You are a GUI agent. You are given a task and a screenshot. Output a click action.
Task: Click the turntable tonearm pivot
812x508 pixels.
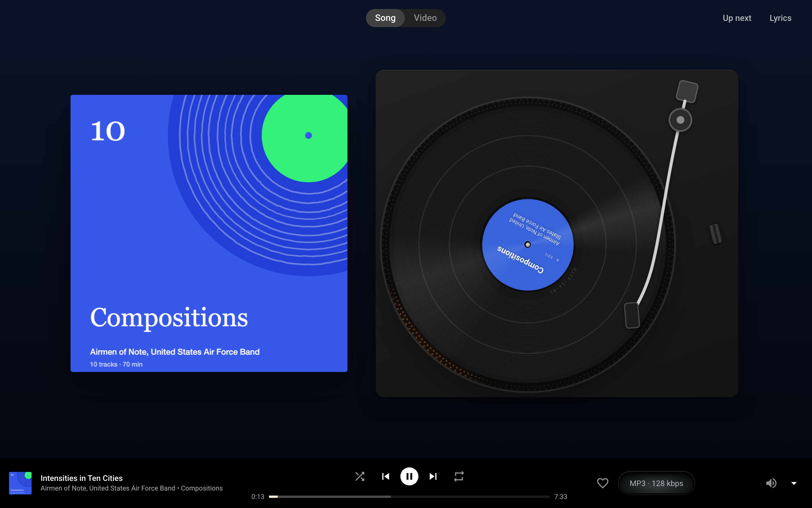click(x=680, y=120)
